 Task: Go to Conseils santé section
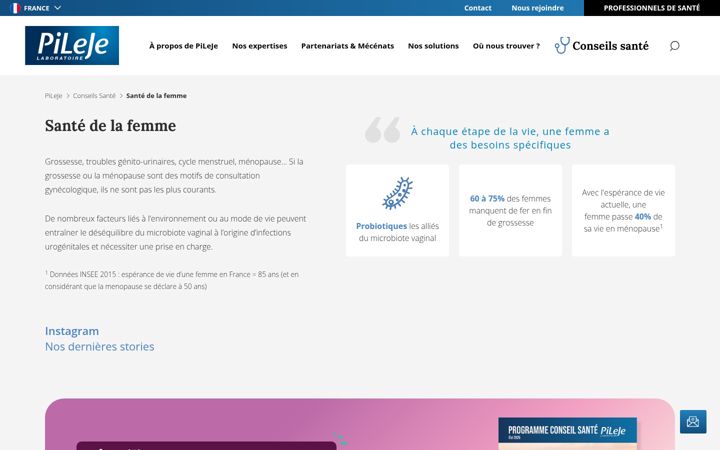coord(610,46)
